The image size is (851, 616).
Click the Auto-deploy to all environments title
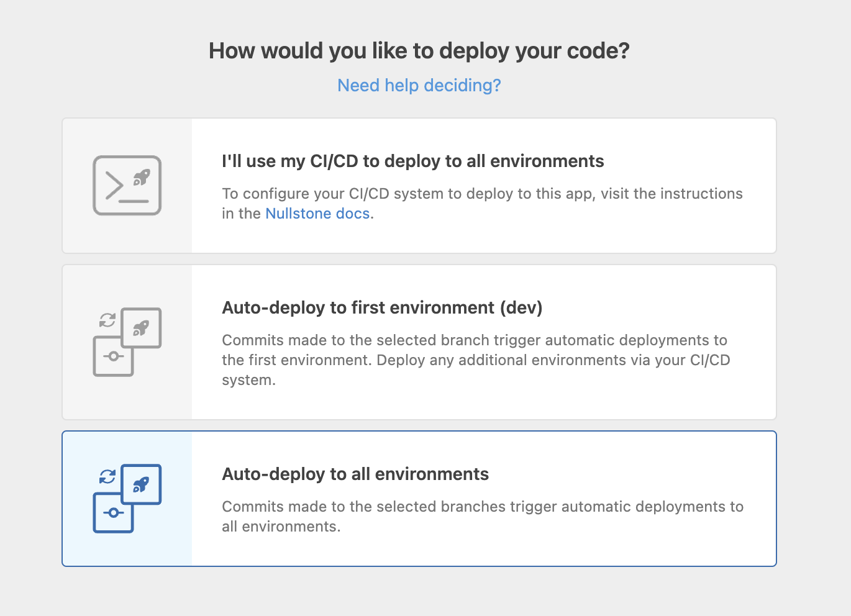coord(355,474)
